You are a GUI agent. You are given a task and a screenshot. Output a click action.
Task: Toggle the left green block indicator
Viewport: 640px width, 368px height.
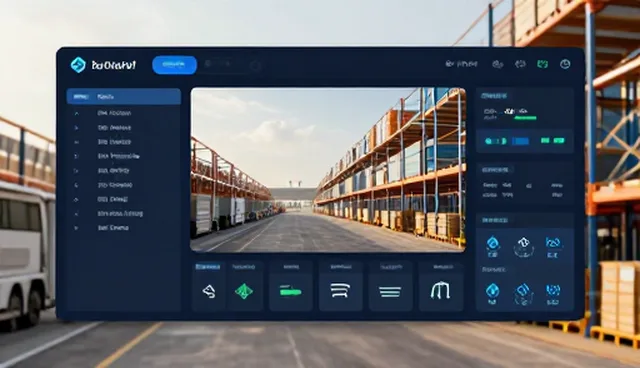coord(545,141)
